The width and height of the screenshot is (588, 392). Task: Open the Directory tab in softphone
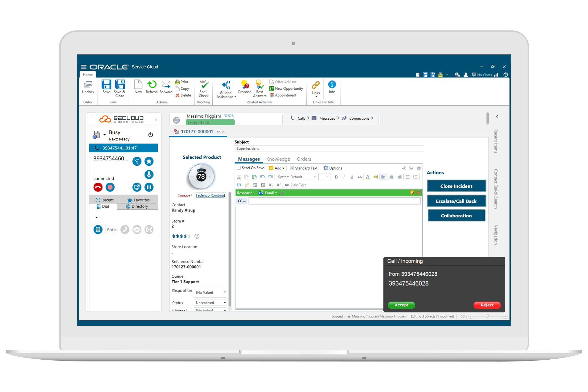(137, 206)
